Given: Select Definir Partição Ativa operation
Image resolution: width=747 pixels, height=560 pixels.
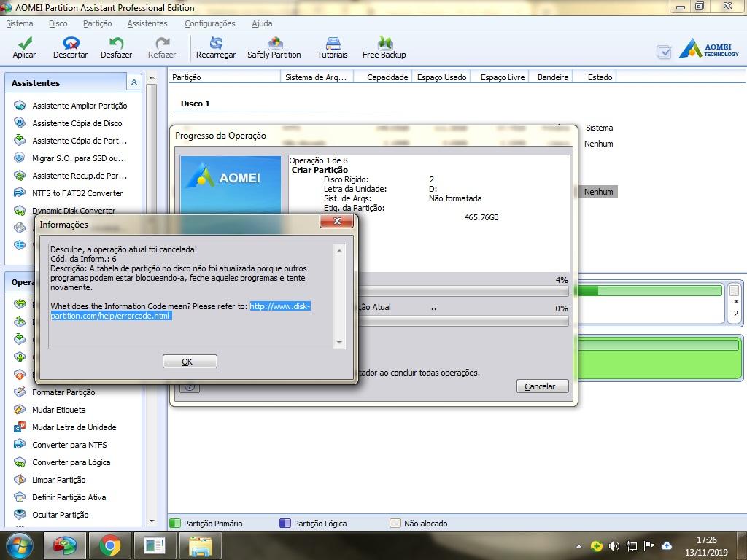Looking at the screenshot, I should click(x=60, y=497).
